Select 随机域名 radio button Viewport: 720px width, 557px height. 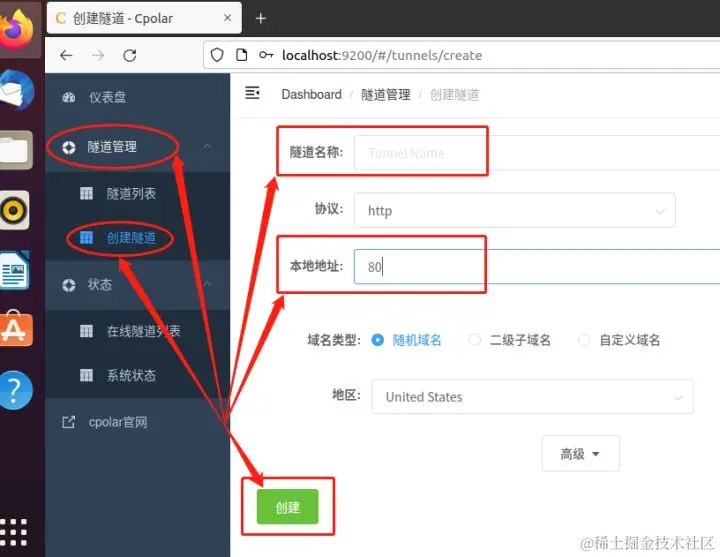(x=377, y=340)
